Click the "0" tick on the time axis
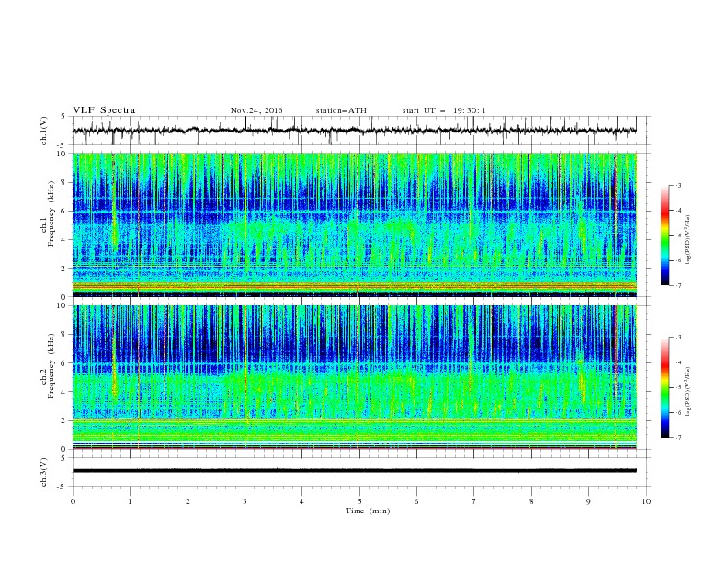 pyautogui.click(x=73, y=501)
